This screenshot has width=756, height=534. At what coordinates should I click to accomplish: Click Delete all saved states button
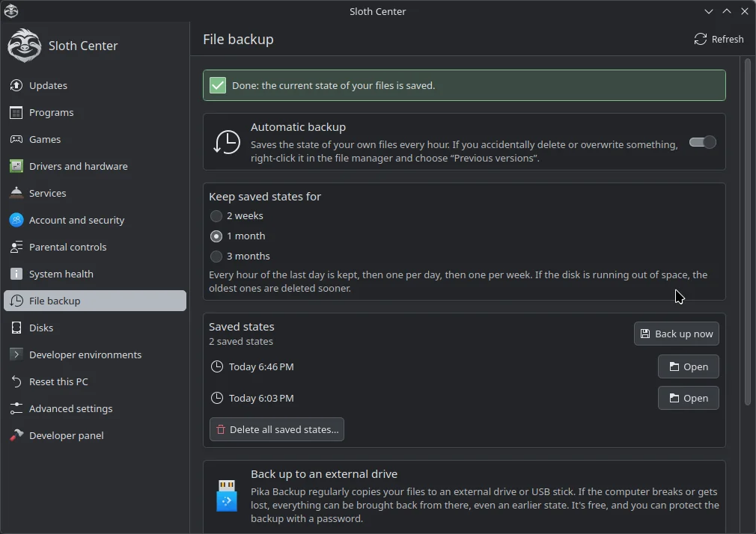(277, 429)
